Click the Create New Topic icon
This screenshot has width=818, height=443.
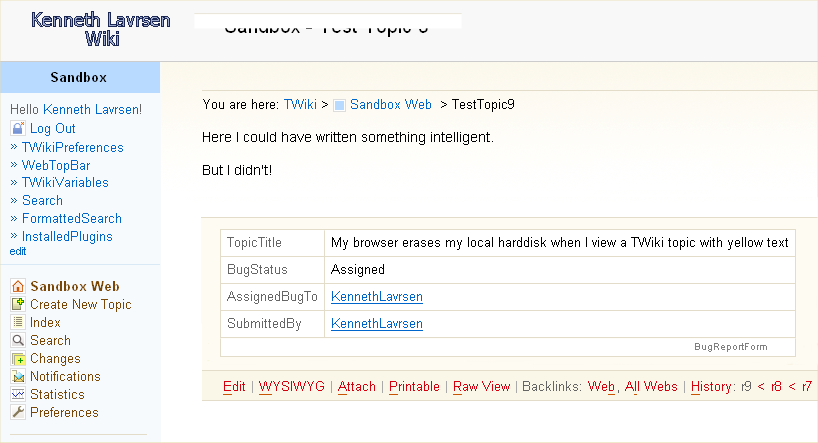point(18,304)
